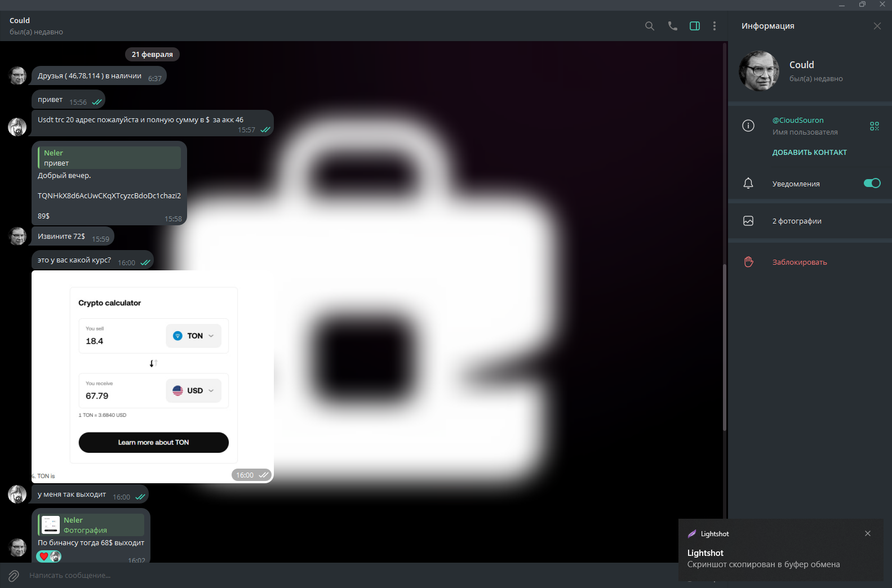
Task: Click the 18.4 sell amount in image
Action: point(95,341)
